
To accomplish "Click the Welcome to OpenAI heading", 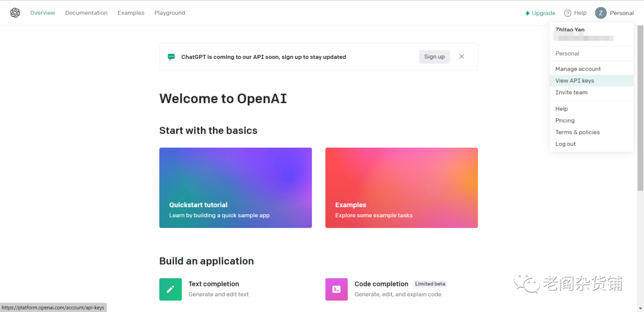I will (223, 99).
